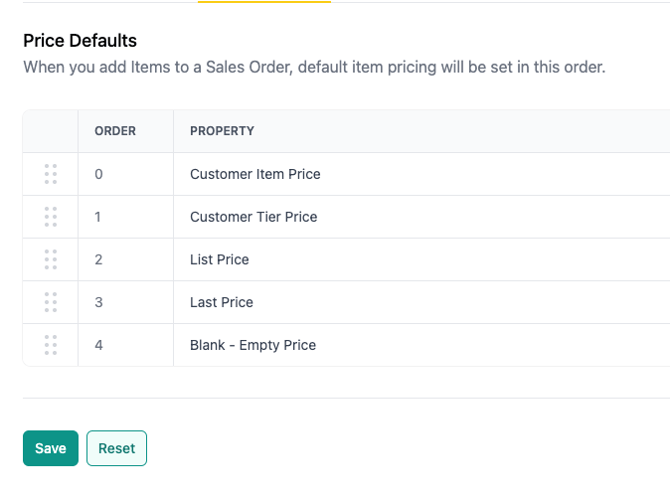Click the Price Defaults heading
Screen dimensions: 670x500
click(80, 41)
